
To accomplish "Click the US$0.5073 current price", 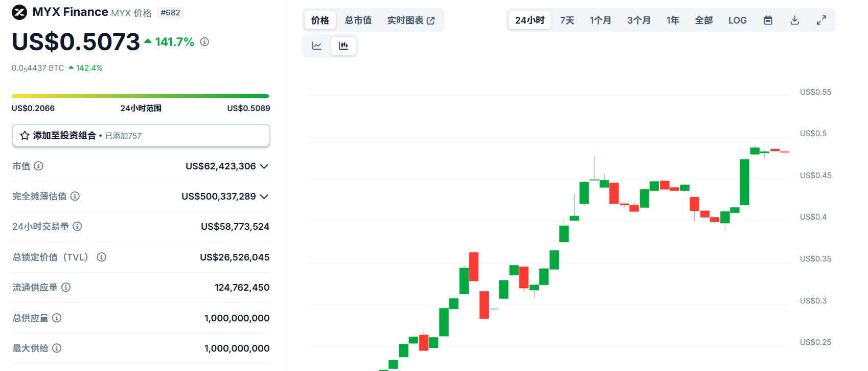I will click(76, 42).
